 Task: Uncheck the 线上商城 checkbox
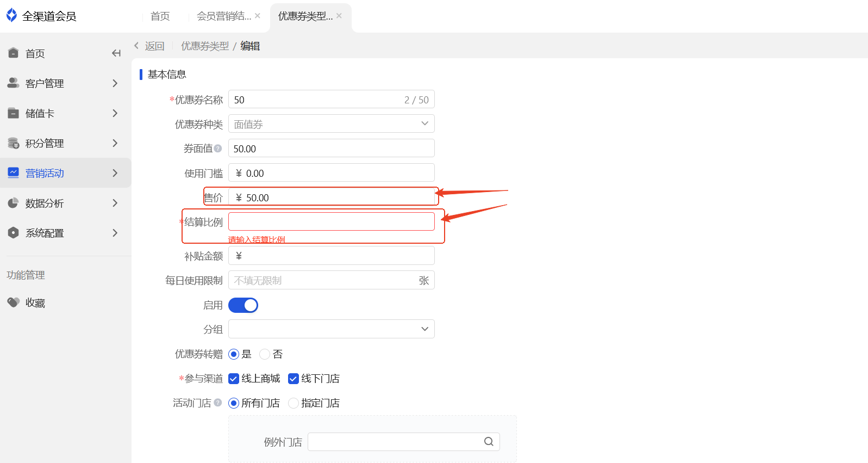click(234, 379)
